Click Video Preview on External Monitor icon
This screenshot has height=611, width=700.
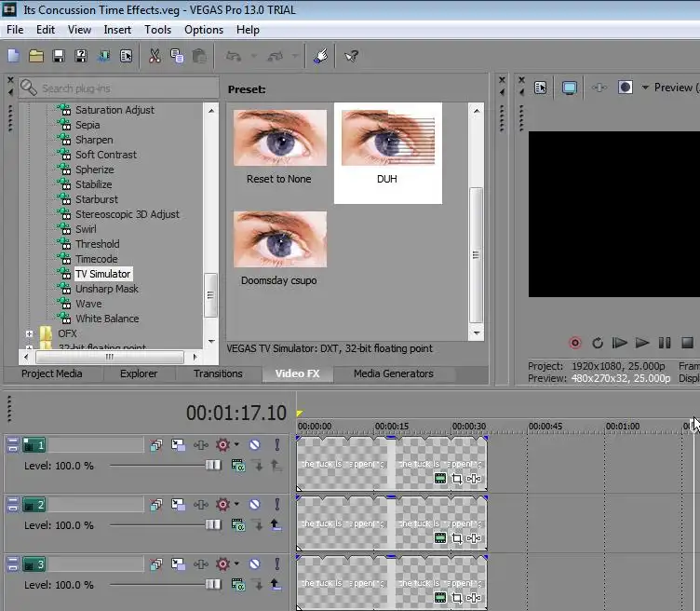pos(569,88)
